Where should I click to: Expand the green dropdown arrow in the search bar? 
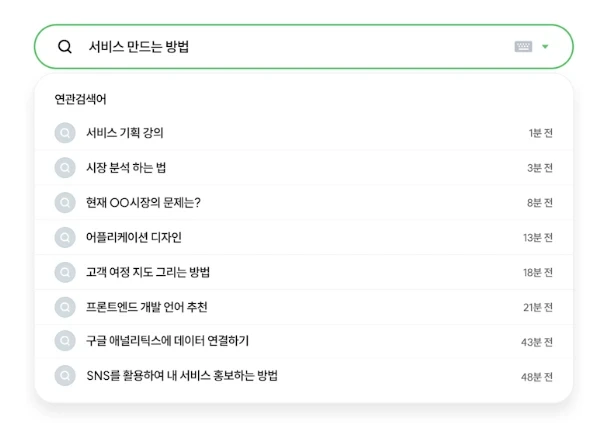(x=545, y=47)
